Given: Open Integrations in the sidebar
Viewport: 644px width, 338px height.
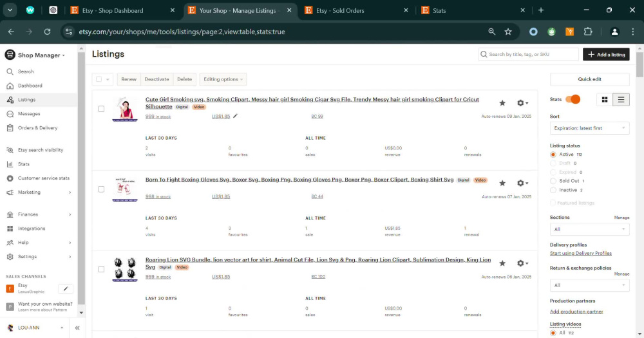Looking at the screenshot, I should (31, 229).
